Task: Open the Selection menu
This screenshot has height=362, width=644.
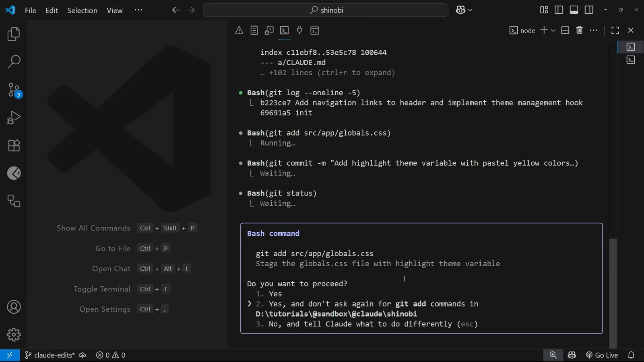Action: click(82, 10)
